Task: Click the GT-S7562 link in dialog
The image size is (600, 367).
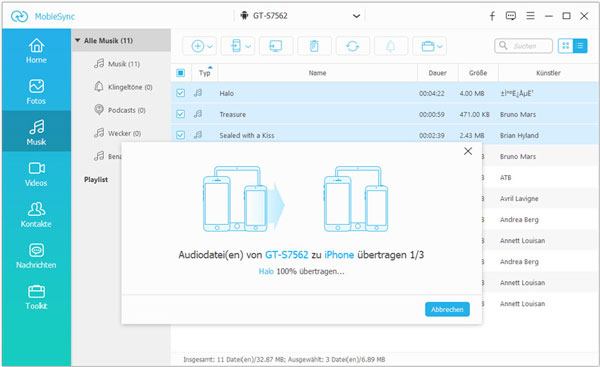Action: pyautogui.click(x=287, y=255)
